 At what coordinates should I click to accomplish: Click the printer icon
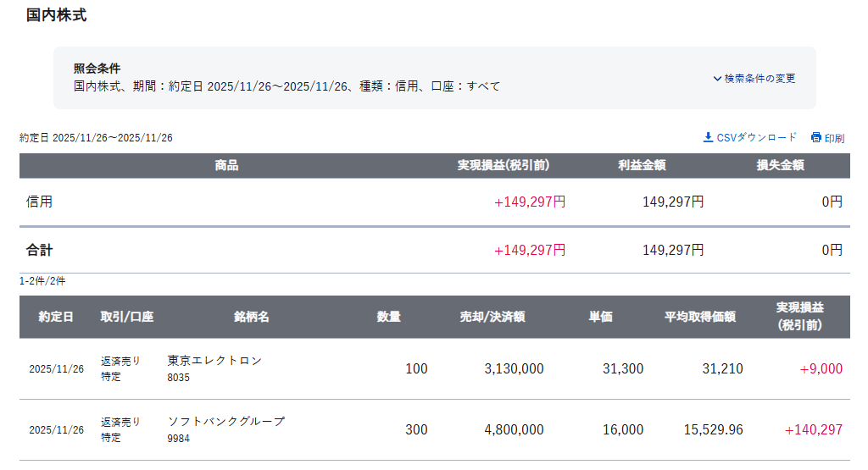tap(816, 137)
